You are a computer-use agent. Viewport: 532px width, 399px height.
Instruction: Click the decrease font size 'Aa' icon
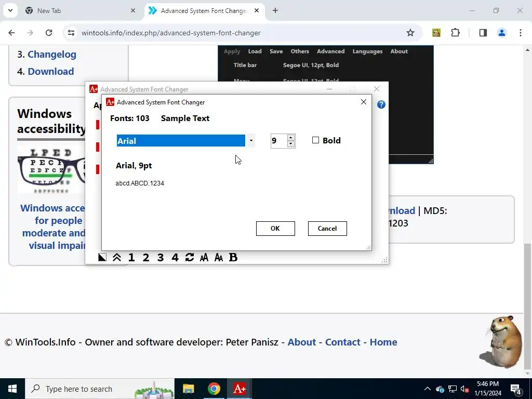[219, 258]
